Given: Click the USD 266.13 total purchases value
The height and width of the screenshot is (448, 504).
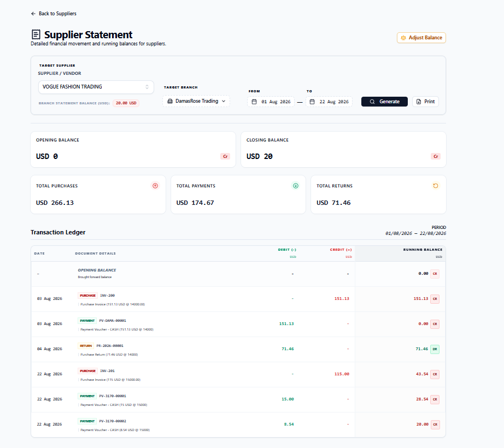Looking at the screenshot, I should pyautogui.click(x=55, y=203).
